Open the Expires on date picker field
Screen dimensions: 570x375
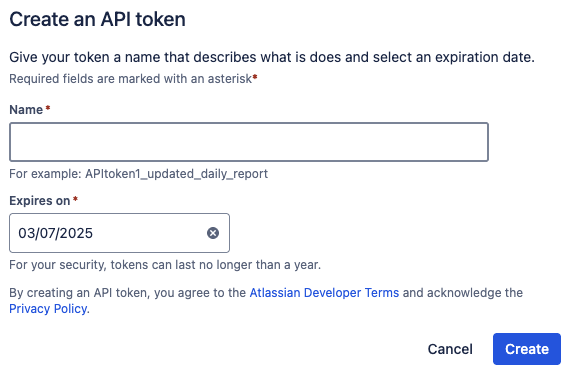(119, 233)
